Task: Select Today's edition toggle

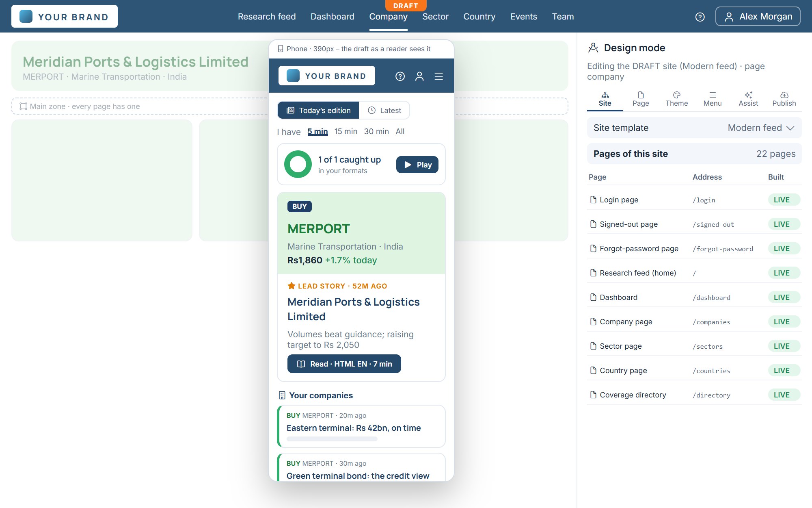Action: [x=318, y=110]
